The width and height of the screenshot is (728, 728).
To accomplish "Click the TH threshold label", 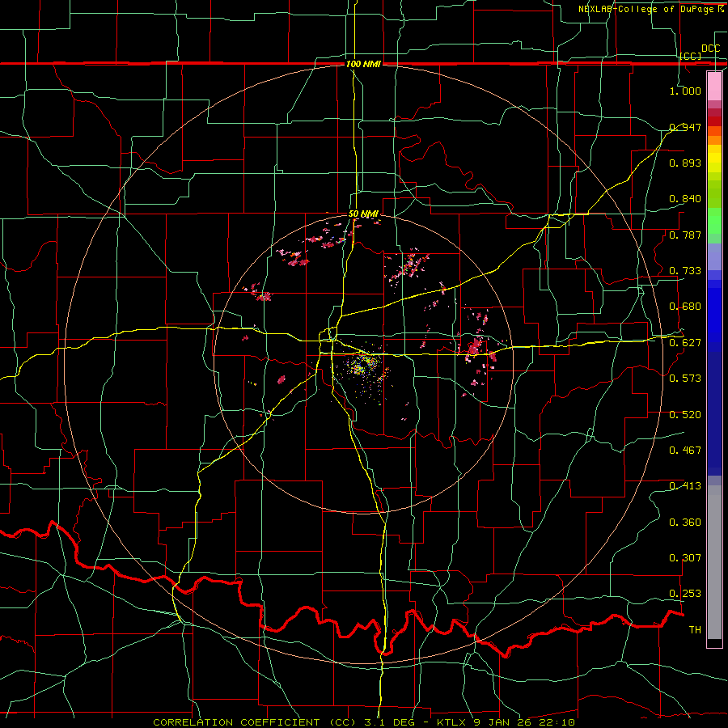I will pos(695,630).
